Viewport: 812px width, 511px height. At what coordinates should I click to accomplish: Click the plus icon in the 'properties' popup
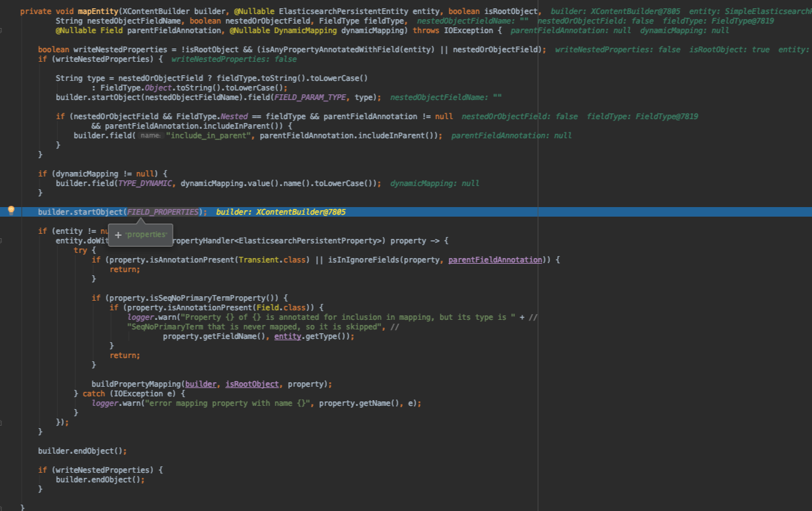[119, 235]
